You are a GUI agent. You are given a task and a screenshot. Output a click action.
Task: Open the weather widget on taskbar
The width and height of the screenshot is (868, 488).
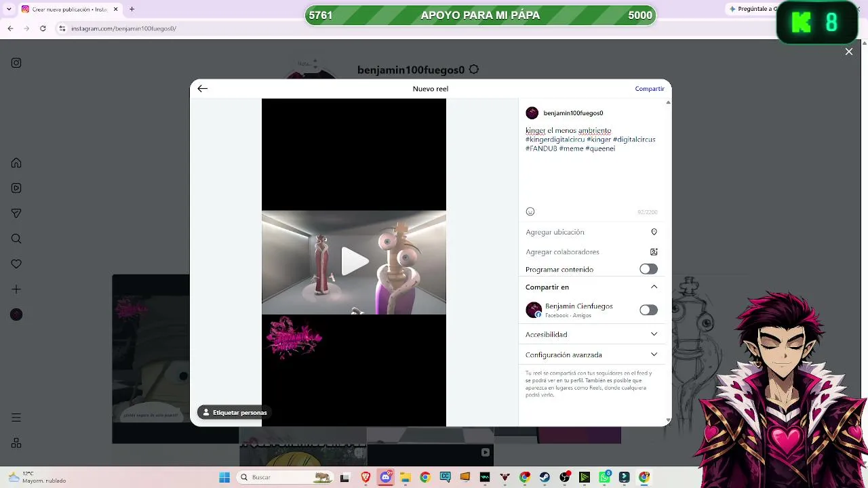pyautogui.click(x=37, y=477)
